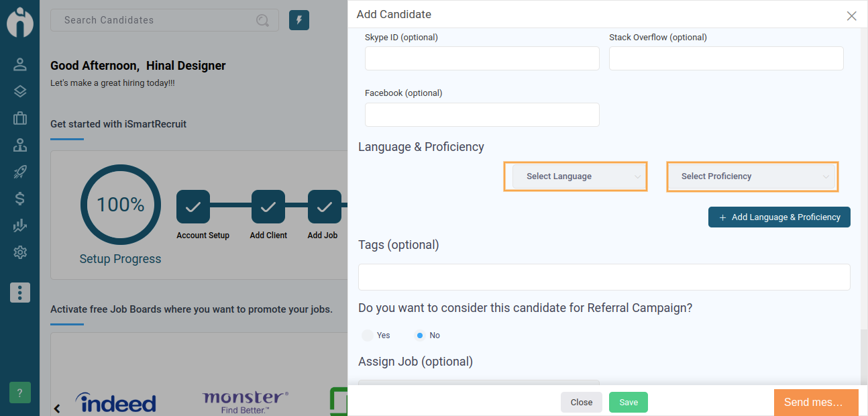Image resolution: width=868 pixels, height=416 pixels.
Task: Click the Skype ID input field
Action: tap(482, 58)
